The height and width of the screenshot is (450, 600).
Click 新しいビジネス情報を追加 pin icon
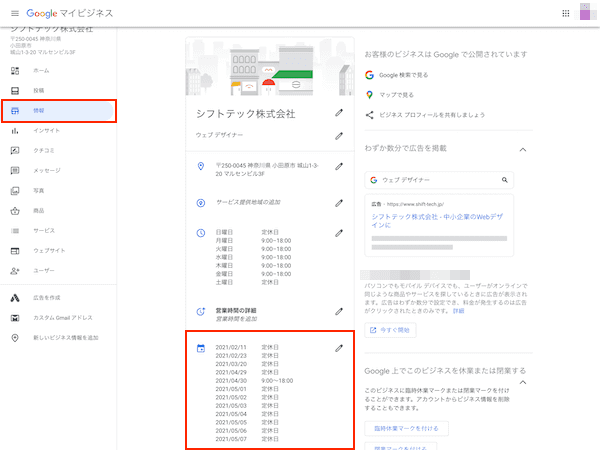15,338
